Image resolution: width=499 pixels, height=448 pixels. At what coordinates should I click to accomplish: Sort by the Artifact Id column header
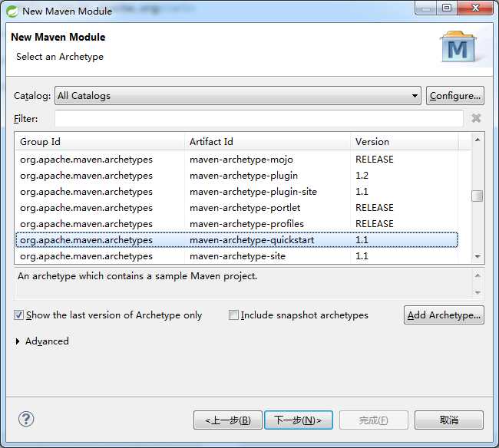267,141
